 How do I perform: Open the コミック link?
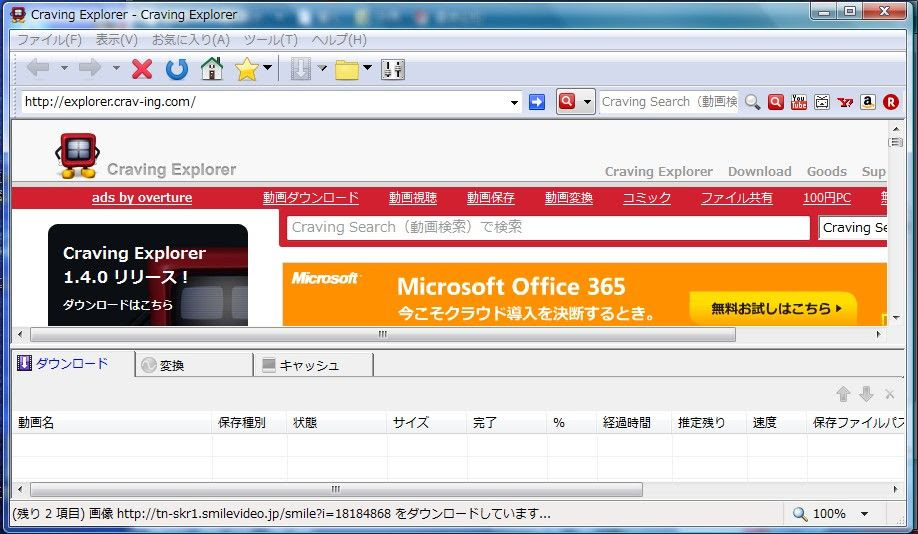point(647,198)
